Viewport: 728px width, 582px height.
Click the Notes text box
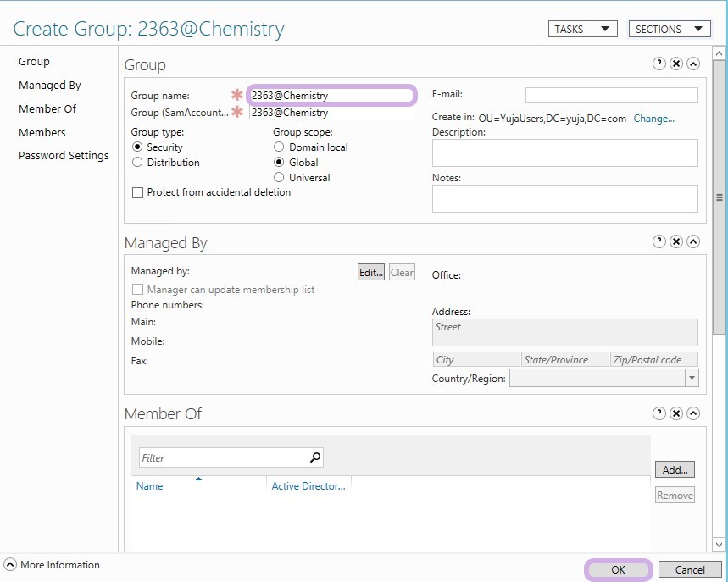[564, 198]
